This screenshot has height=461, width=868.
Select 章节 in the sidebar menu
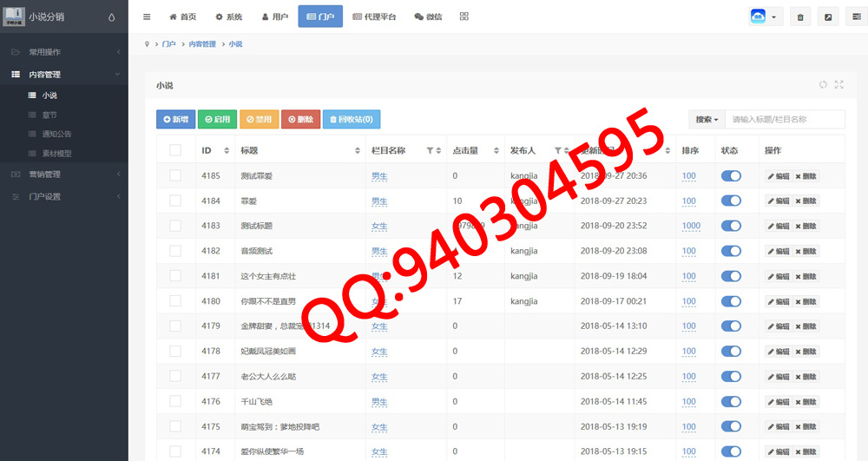(x=49, y=115)
